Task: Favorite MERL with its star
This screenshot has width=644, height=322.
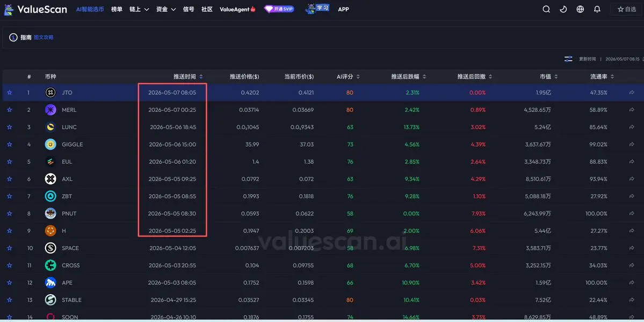Action: [x=10, y=110]
